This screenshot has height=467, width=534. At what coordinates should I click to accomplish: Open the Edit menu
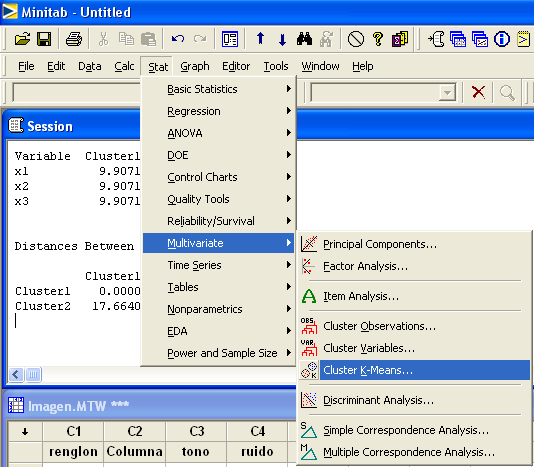[56, 66]
